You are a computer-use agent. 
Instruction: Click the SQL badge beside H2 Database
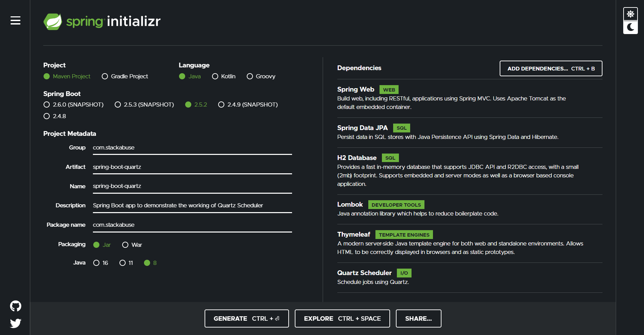tap(390, 158)
